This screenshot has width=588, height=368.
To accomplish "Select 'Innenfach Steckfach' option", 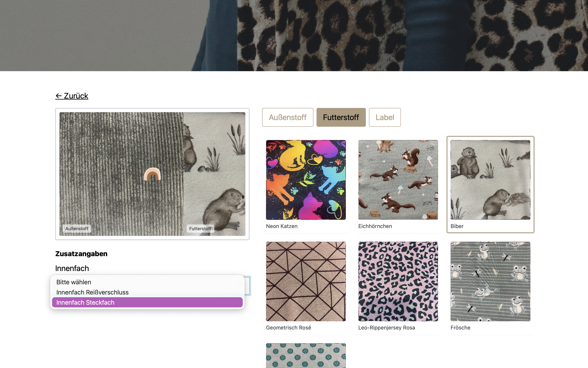I will pos(147,302).
